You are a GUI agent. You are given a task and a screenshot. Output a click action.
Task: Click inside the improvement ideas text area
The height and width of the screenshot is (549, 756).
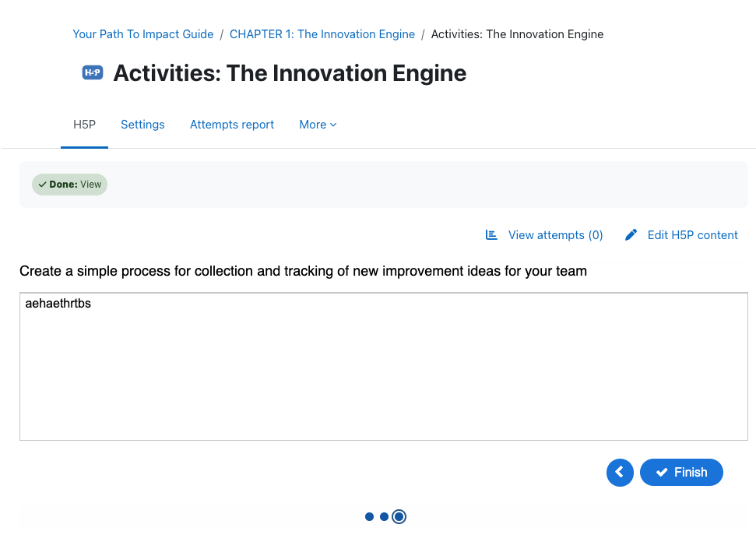coord(384,367)
